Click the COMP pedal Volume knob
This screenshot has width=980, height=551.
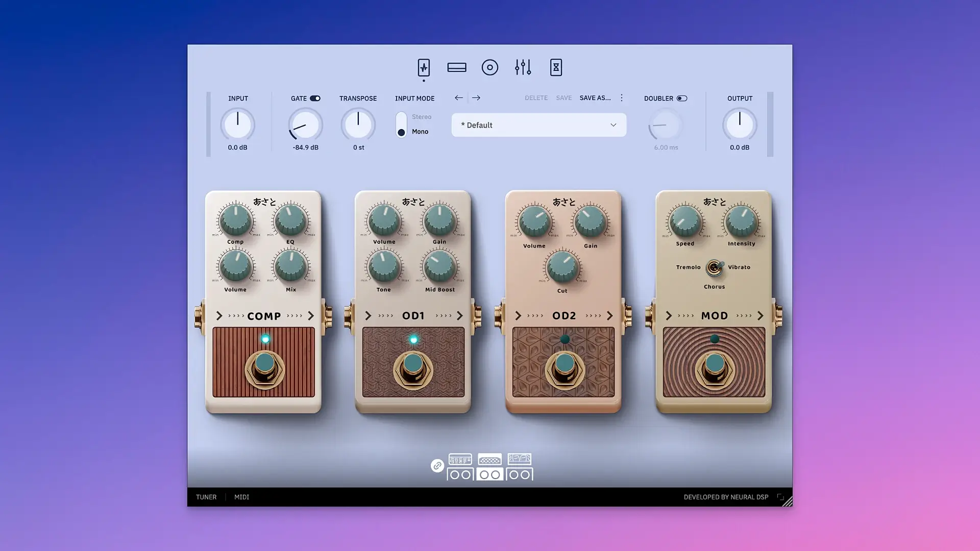pyautogui.click(x=235, y=266)
